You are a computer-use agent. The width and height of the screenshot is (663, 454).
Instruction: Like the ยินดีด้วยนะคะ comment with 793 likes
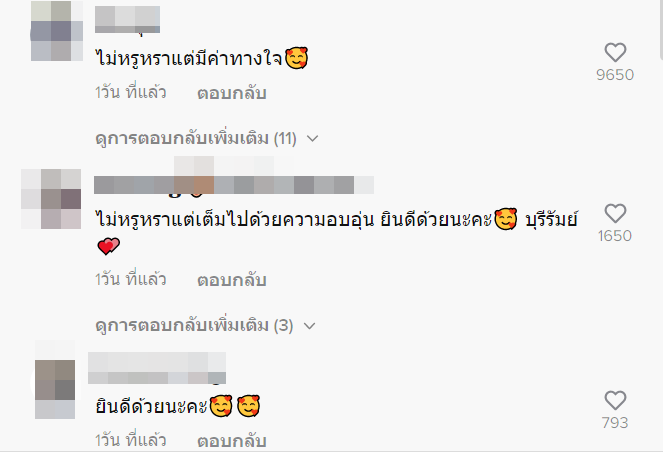tap(615, 400)
